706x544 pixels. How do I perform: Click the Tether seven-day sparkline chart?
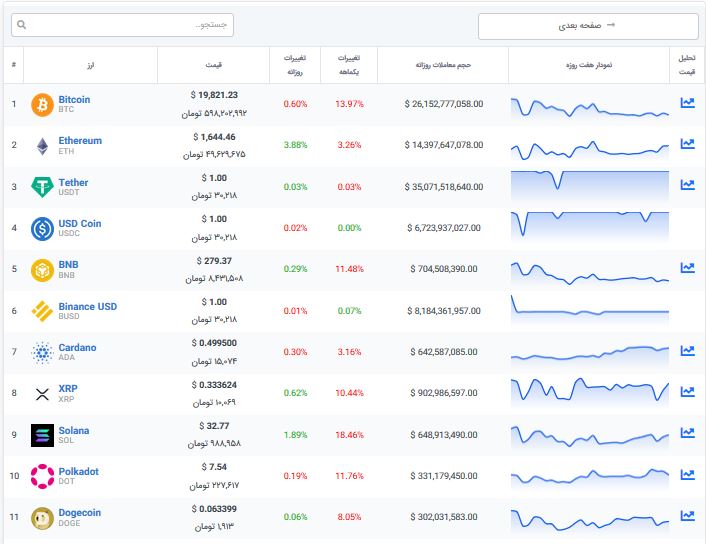tap(590, 186)
